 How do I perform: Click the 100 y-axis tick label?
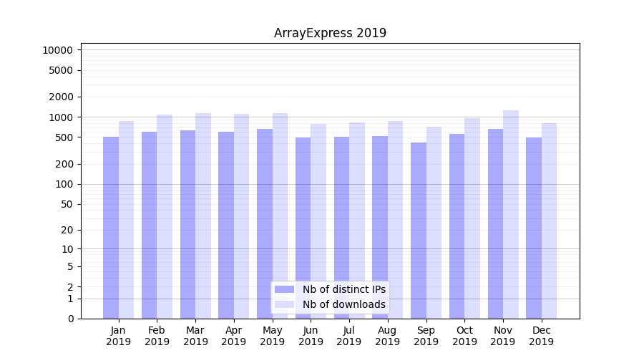tap(64, 184)
